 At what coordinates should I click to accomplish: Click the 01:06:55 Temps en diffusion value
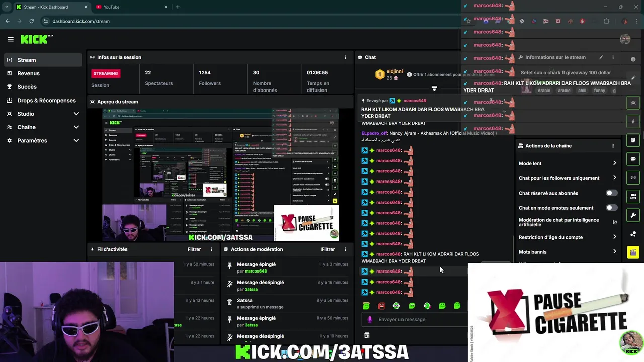(x=317, y=73)
